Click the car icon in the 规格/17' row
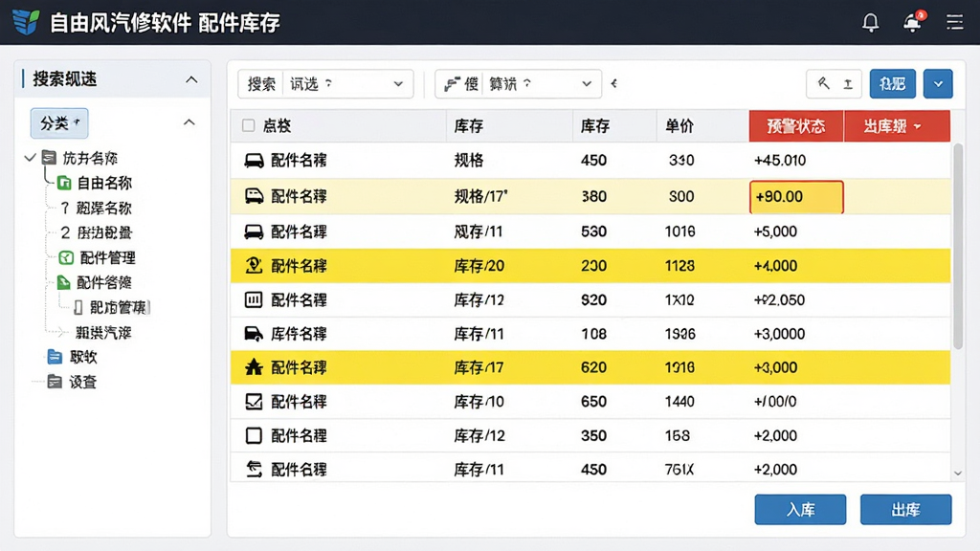This screenshot has width=980, height=551. point(254,196)
